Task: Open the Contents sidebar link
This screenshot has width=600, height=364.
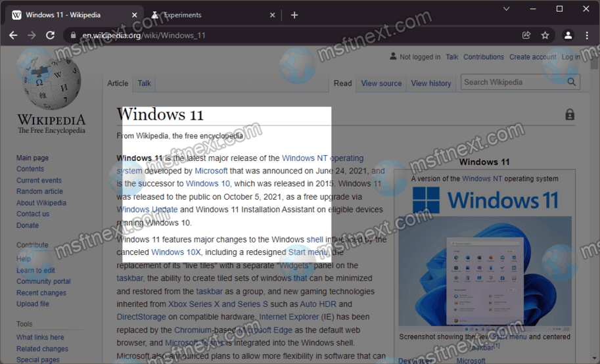Action: pyautogui.click(x=30, y=169)
